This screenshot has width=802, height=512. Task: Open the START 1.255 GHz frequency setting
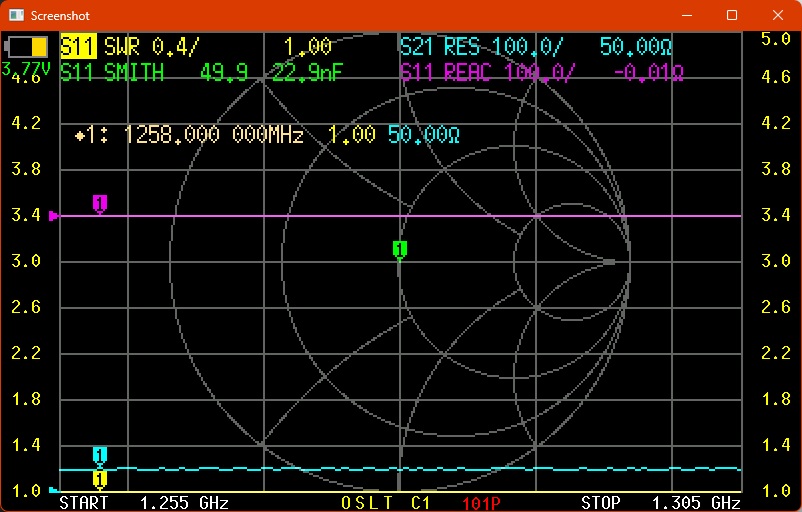(x=144, y=502)
